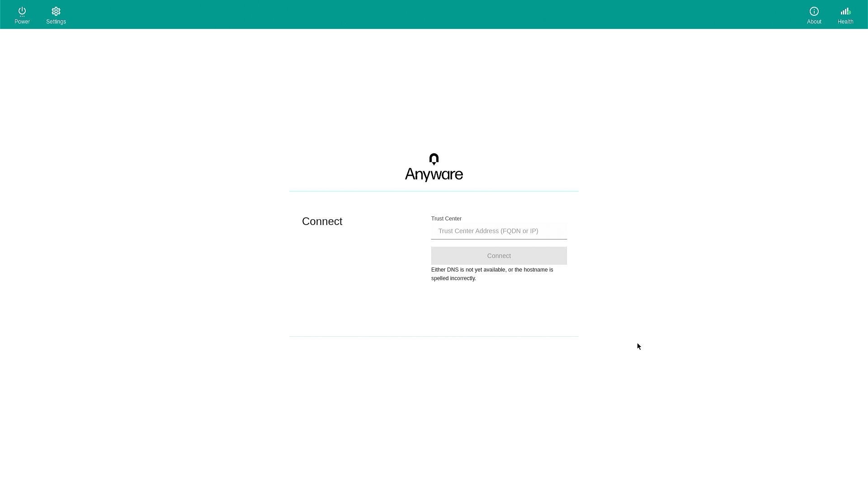Click Connect button to connect
The image size is (868, 488).
(x=499, y=256)
